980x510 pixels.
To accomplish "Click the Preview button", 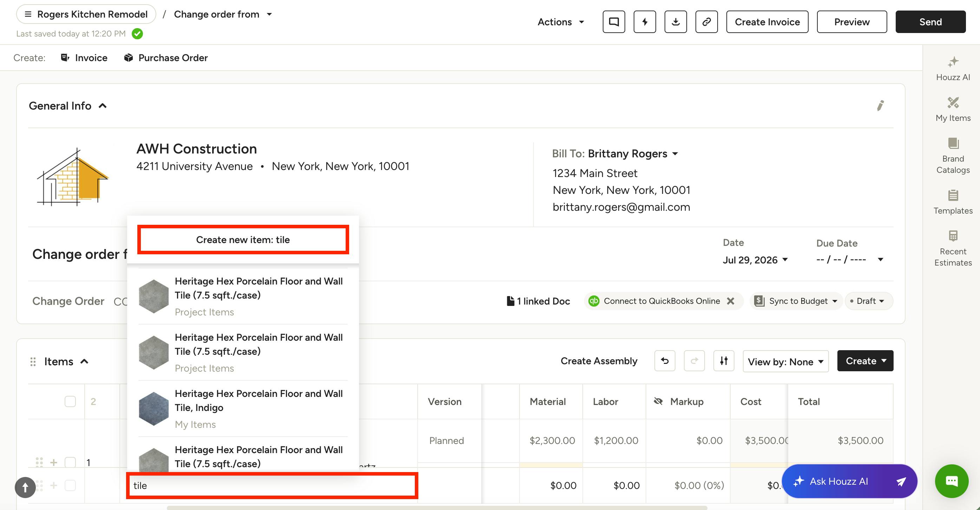I will 852,22.
